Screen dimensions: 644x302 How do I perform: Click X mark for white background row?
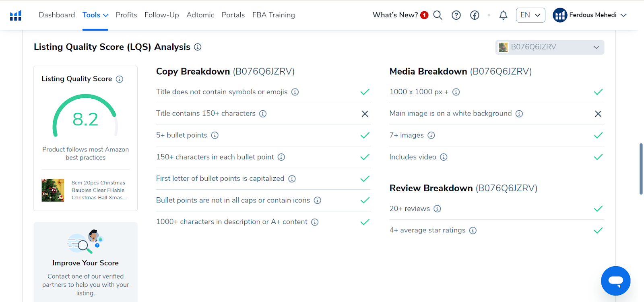598,114
